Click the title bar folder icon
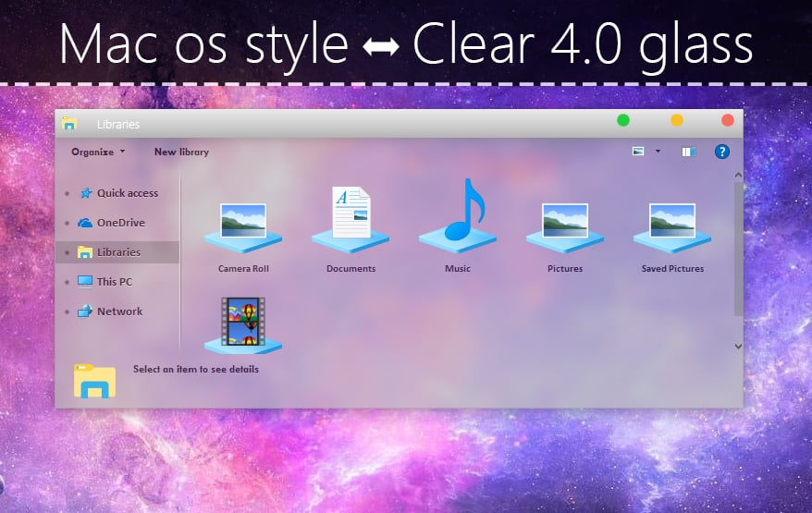Screen dimensions: 812x513 coord(68,123)
